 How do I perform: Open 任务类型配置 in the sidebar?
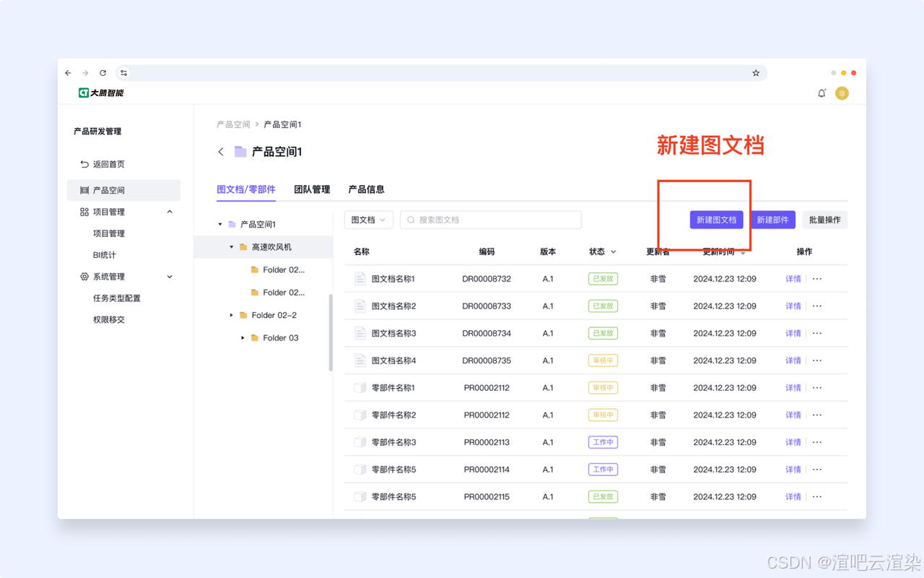pos(117,298)
